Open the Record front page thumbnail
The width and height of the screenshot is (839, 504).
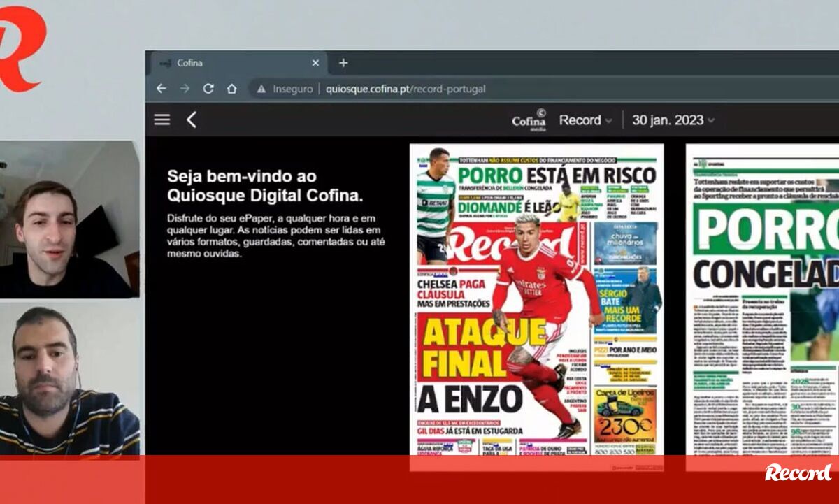pos(536,301)
